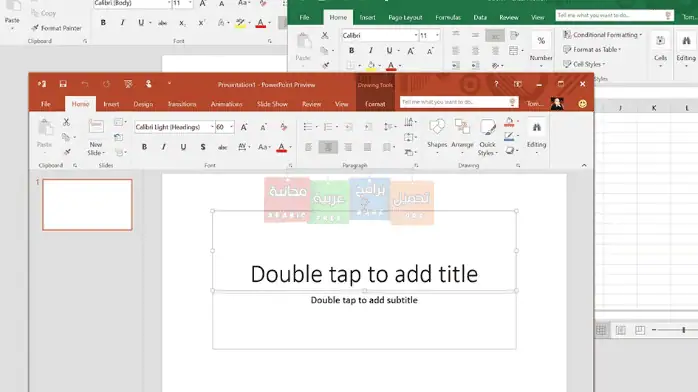Open Change Case dropdown in PowerPoint

coord(263,147)
